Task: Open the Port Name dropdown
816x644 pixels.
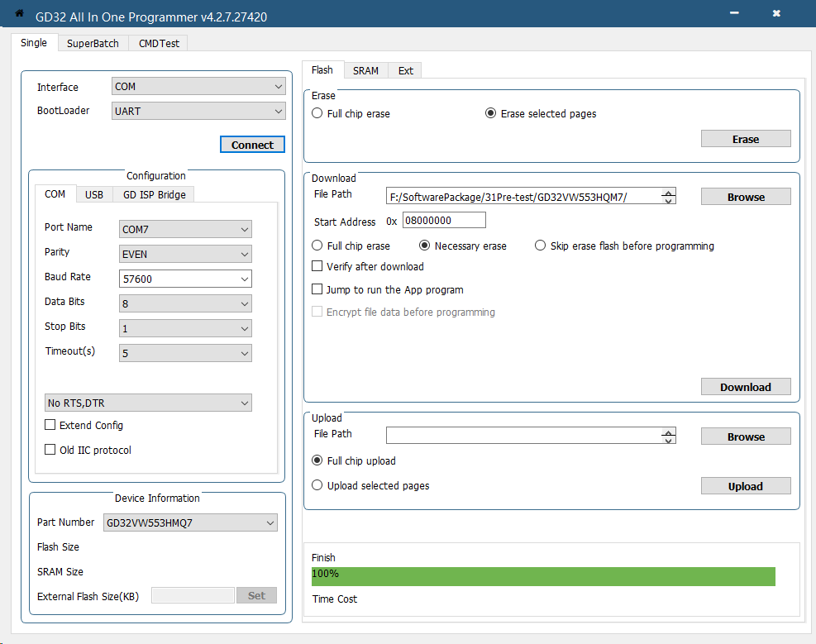Action: [x=185, y=229]
